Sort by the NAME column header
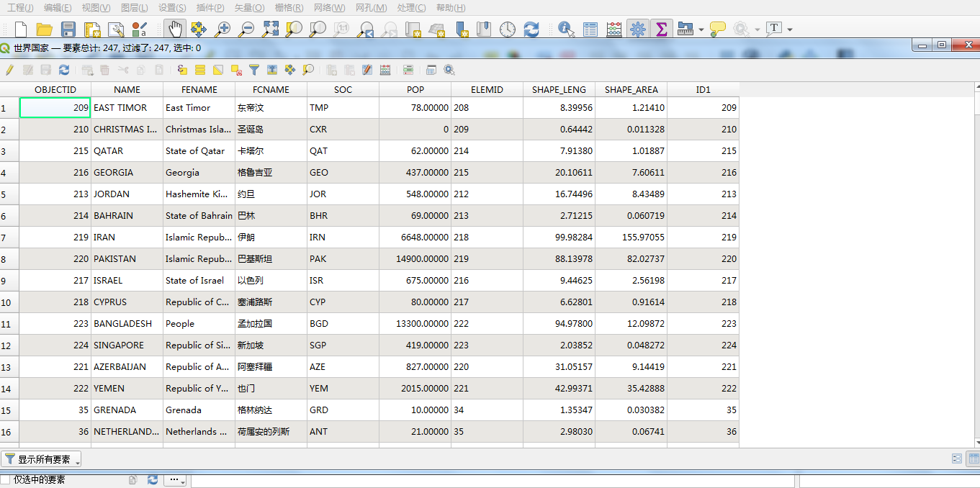 (127, 90)
